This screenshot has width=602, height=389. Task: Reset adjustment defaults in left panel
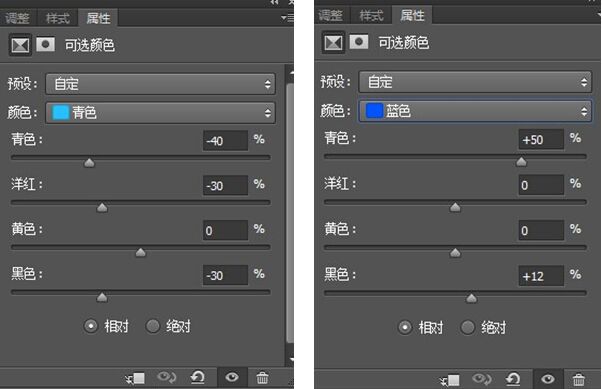point(198,377)
